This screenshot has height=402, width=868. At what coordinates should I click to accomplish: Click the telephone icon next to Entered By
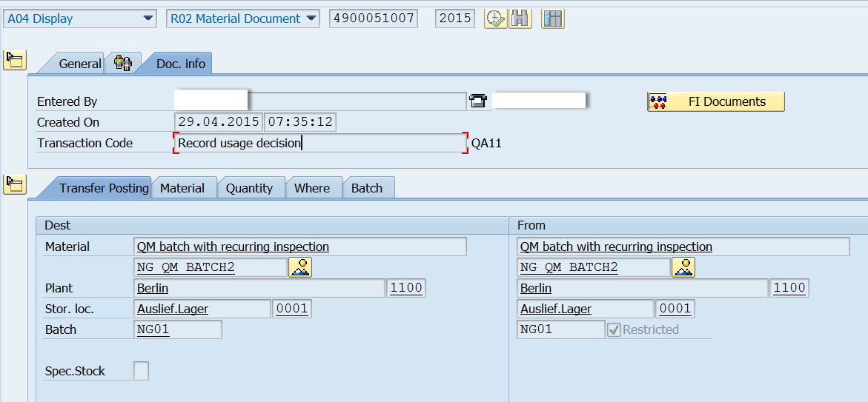click(x=477, y=101)
